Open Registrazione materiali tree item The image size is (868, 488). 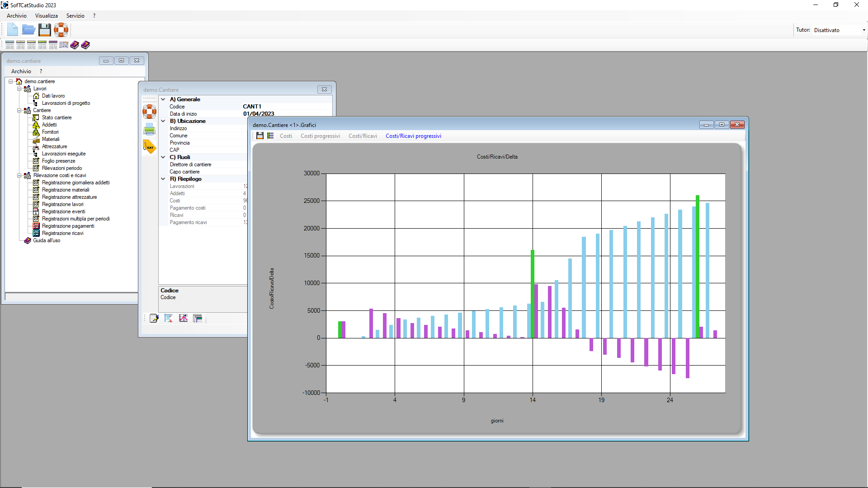(66, 190)
